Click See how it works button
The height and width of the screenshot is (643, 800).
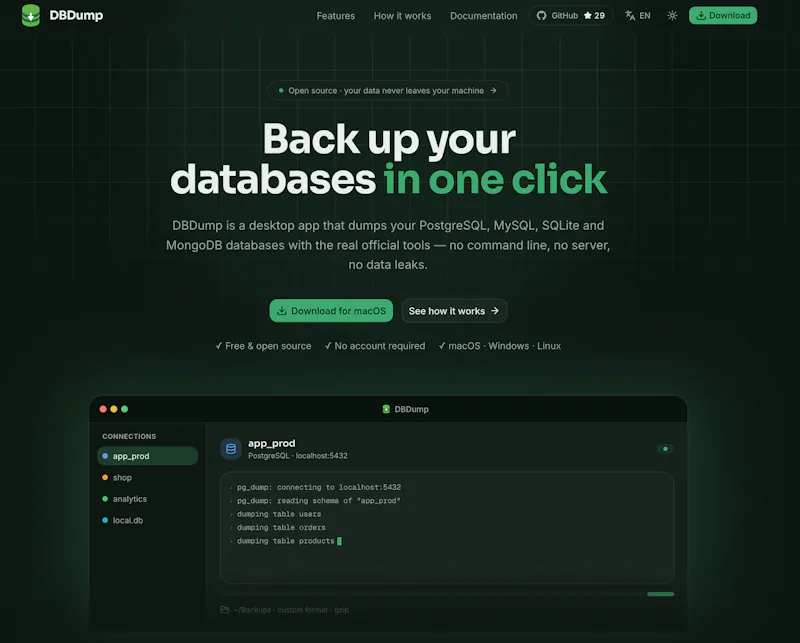pos(454,311)
